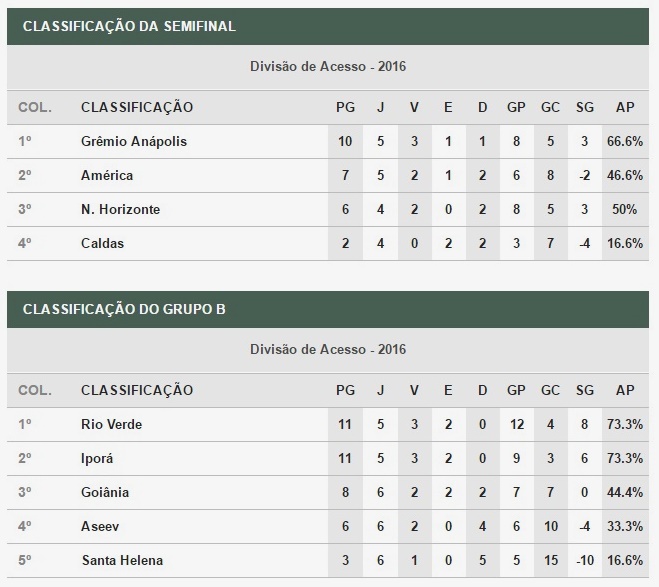Click COL. header in Grupo B table
The width and height of the screenshot is (659, 587).
35,391
